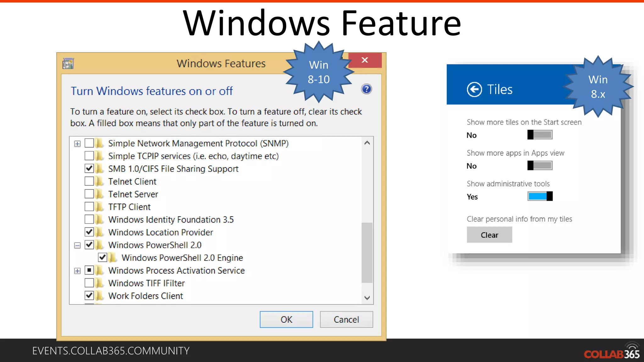644x362 pixels.
Task: Uncheck Windows Location Provider
Action: (89, 232)
